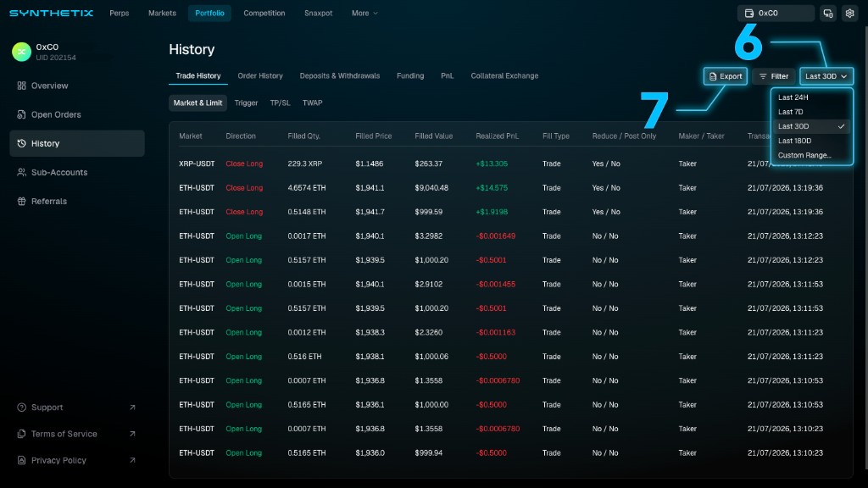Click the Market column header
Screen dimensions: 868x488
click(191, 136)
